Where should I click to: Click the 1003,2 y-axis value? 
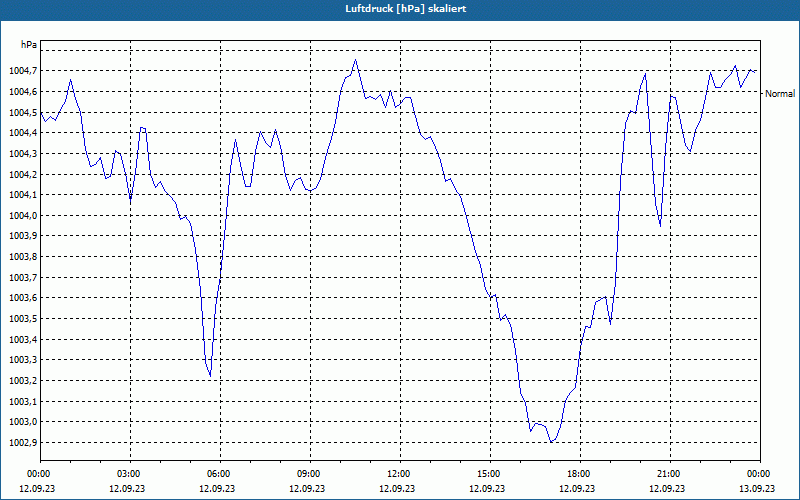point(23,381)
